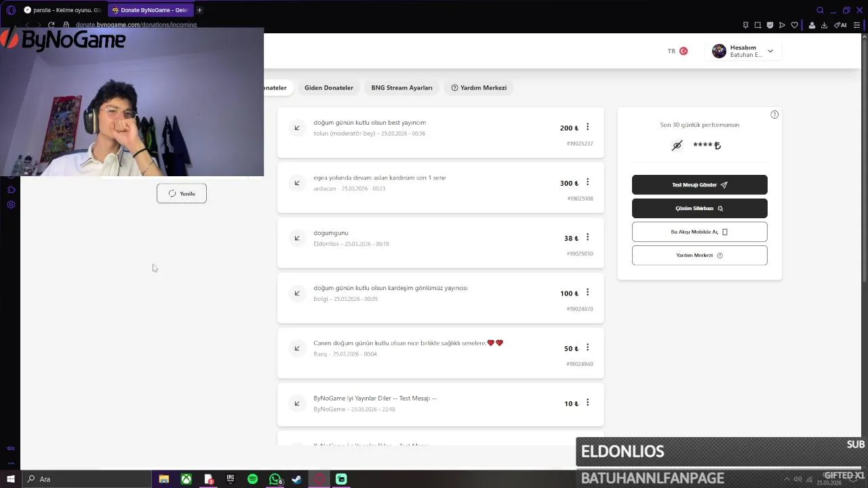This screenshot has width=868, height=488.
Task: Open the Opera GX menu logo
Action: 11,10
